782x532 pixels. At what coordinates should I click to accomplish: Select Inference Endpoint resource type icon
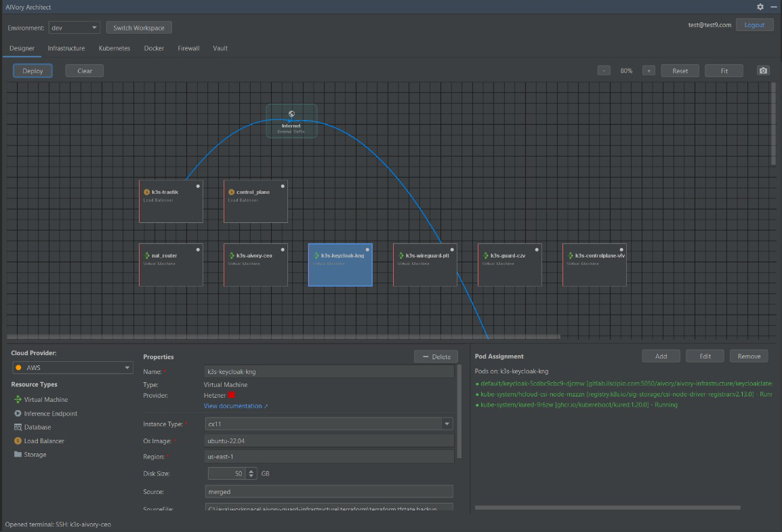point(18,413)
